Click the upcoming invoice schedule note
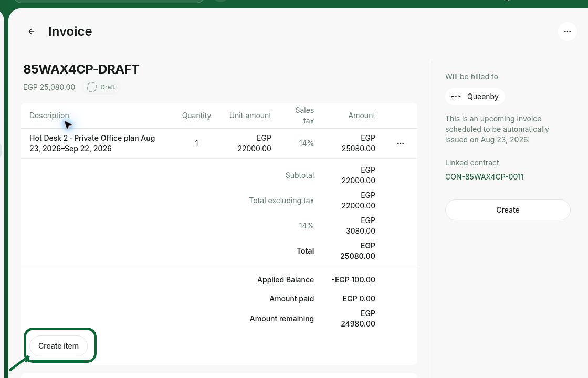The image size is (588, 378). point(497,129)
